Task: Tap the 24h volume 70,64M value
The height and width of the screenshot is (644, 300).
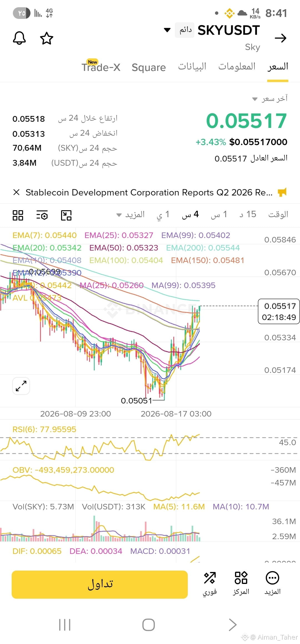Action: [27, 148]
